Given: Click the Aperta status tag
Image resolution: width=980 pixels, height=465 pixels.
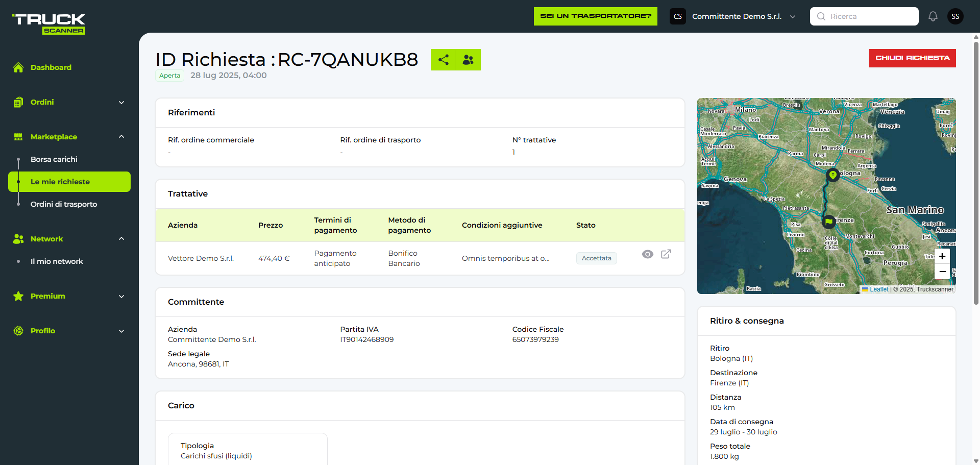Looking at the screenshot, I should pos(170,76).
